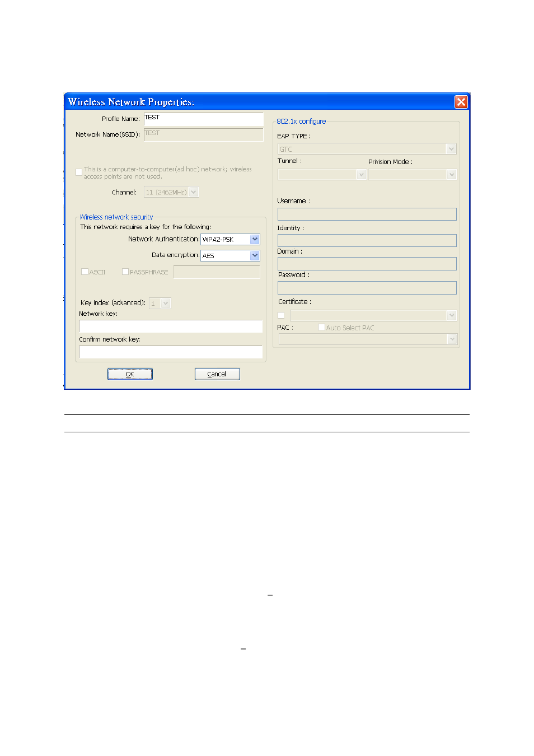Open the Privision Mode dropdown
534x756 pixels.
(413, 175)
